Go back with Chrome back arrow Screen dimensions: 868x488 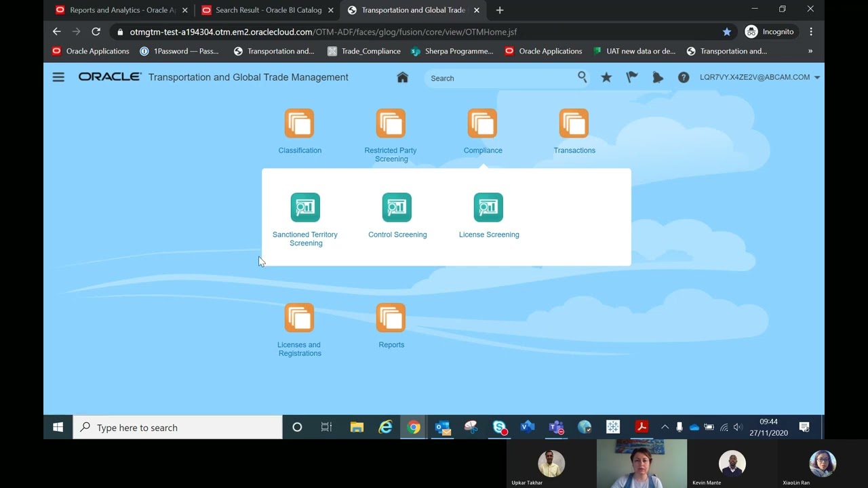coord(57,32)
